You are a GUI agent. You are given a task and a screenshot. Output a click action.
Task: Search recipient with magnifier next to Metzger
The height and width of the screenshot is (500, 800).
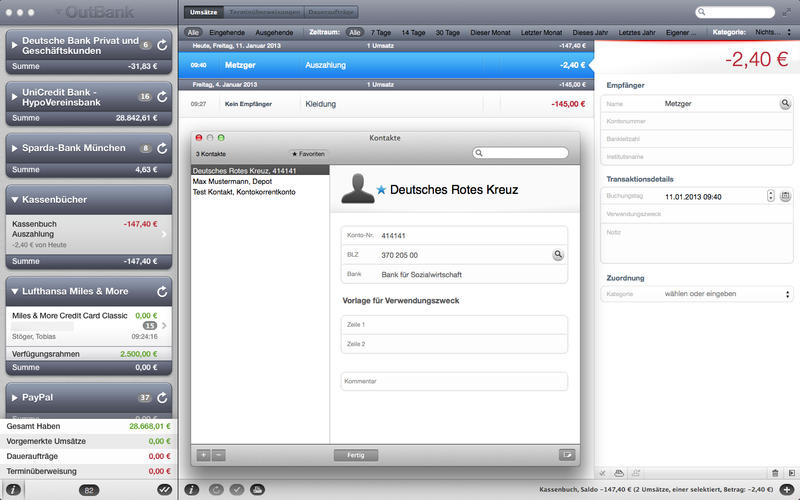(x=785, y=104)
